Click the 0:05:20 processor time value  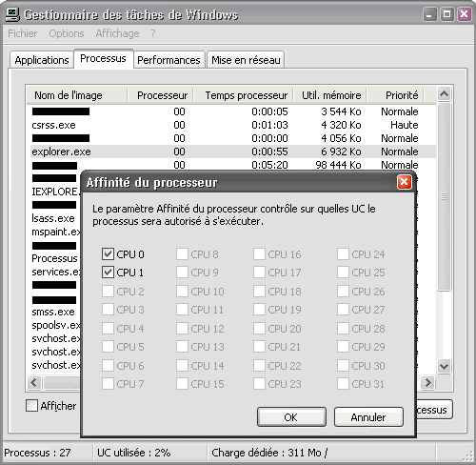pos(269,165)
